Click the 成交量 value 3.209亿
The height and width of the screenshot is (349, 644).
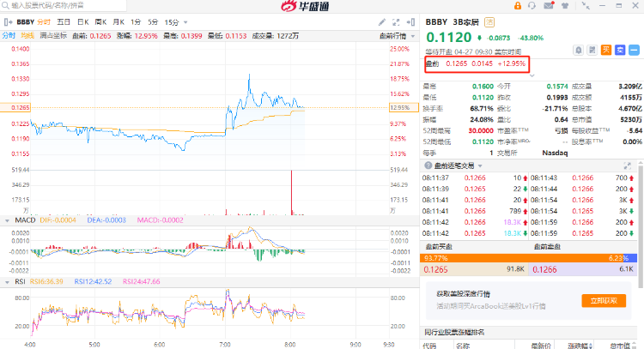[630, 86]
